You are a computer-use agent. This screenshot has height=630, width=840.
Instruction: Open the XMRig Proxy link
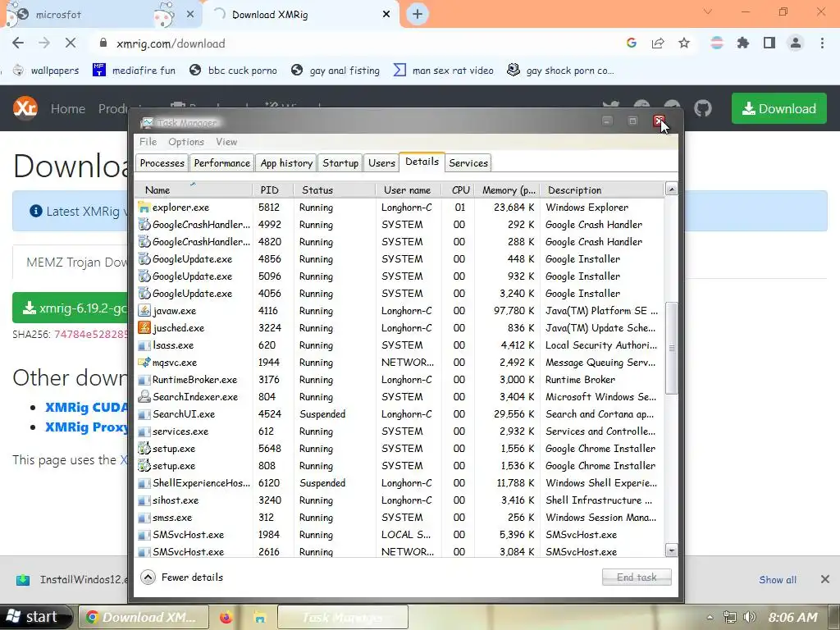86,427
